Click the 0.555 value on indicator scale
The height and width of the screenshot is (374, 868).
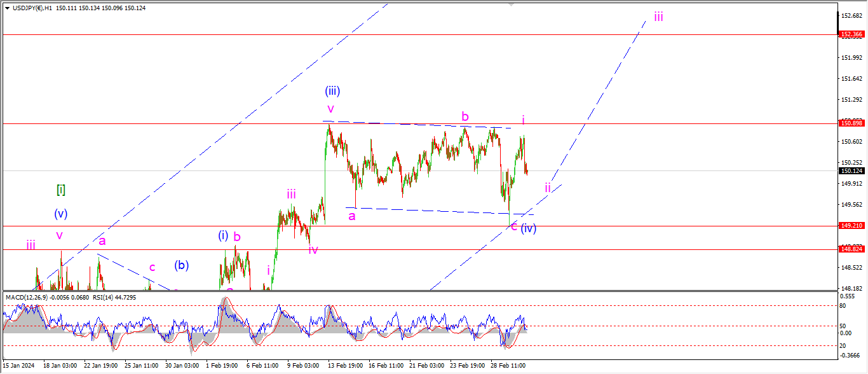click(x=846, y=298)
